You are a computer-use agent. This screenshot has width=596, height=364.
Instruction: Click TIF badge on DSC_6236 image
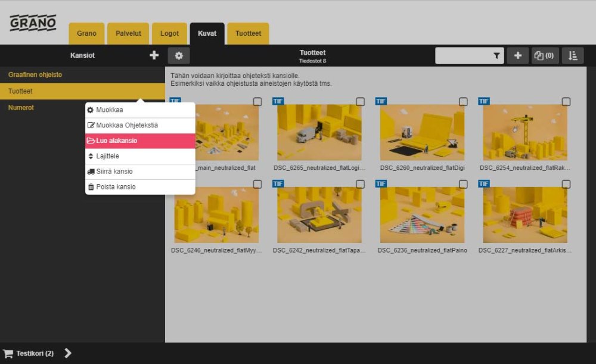pyautogui.click(x=381, y=183)
